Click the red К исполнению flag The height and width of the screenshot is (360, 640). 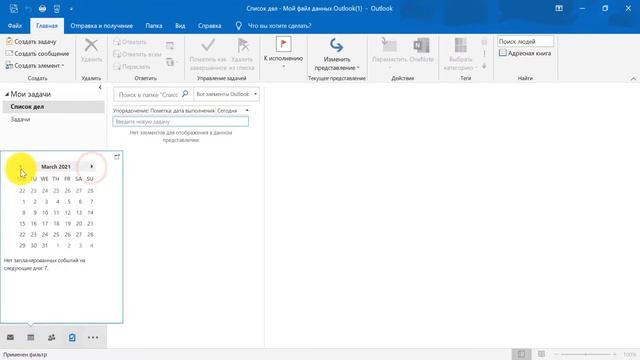click(x=283, y=44)
